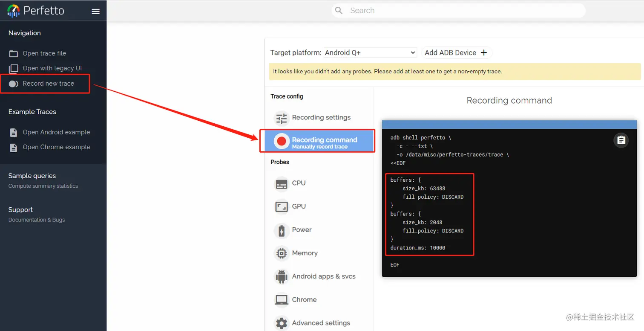644x331 pixels.
Task: Click the document icon beside Open Chrome example
Action: (14, 148)
